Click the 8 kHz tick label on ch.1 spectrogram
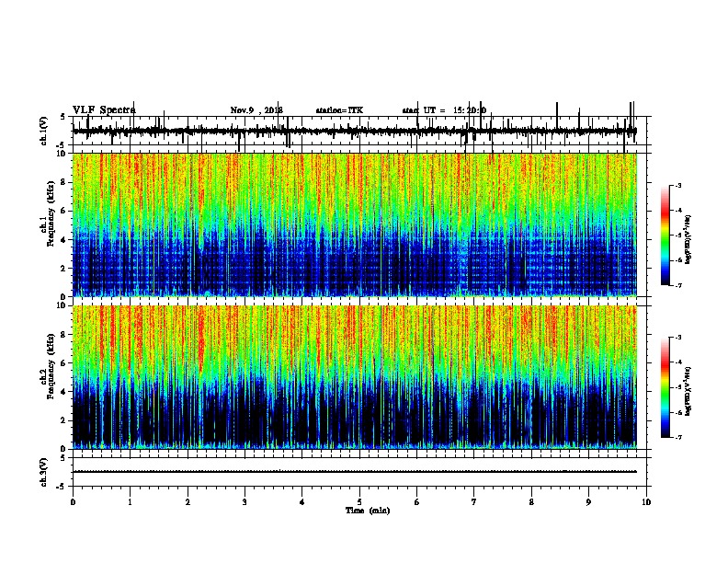728x563 pixels. [63, 182]
